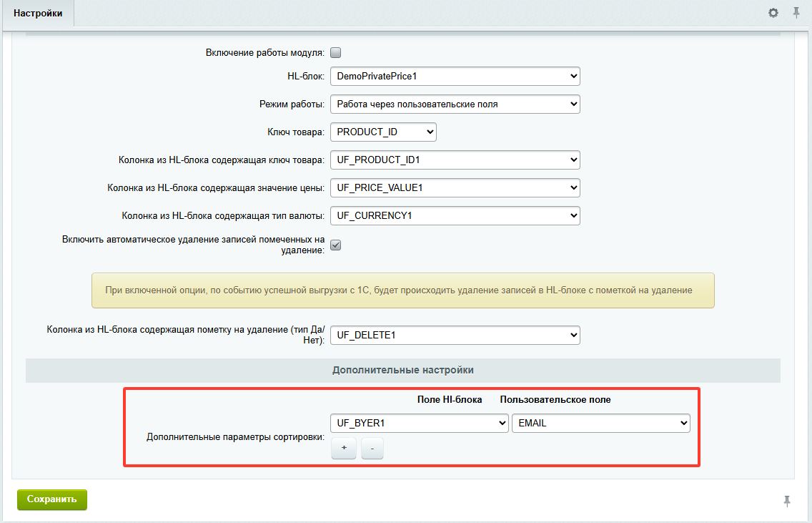812x523 pixels.
Task: Switch to the Настройки tab
Action: tap(38, 14)
